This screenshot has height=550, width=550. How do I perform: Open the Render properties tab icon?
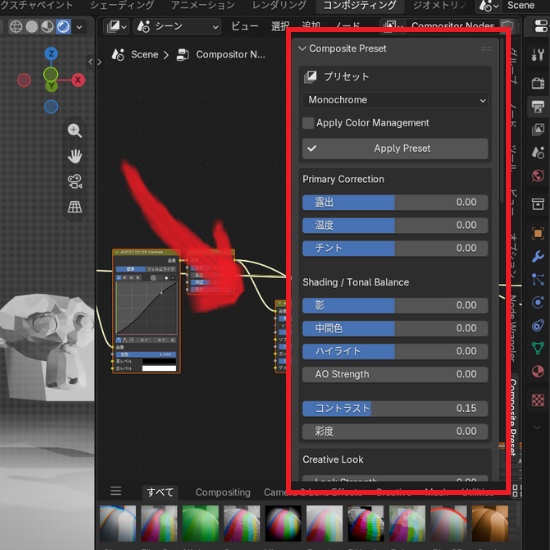point(538,84)
